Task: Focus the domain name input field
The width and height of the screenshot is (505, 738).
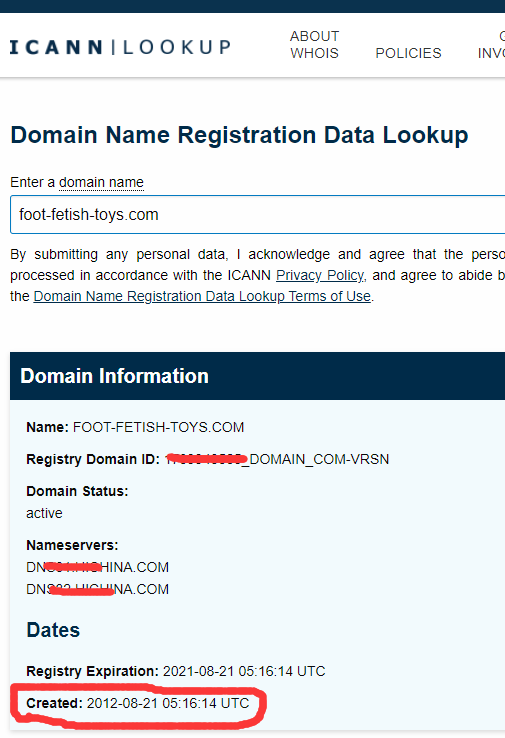Action: 257,215
